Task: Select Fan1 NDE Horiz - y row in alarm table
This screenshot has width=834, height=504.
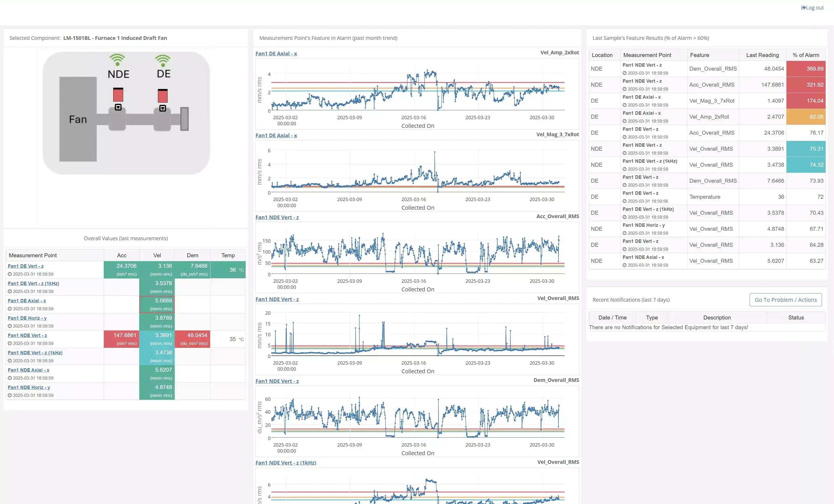Action: (x=707, y=229)
